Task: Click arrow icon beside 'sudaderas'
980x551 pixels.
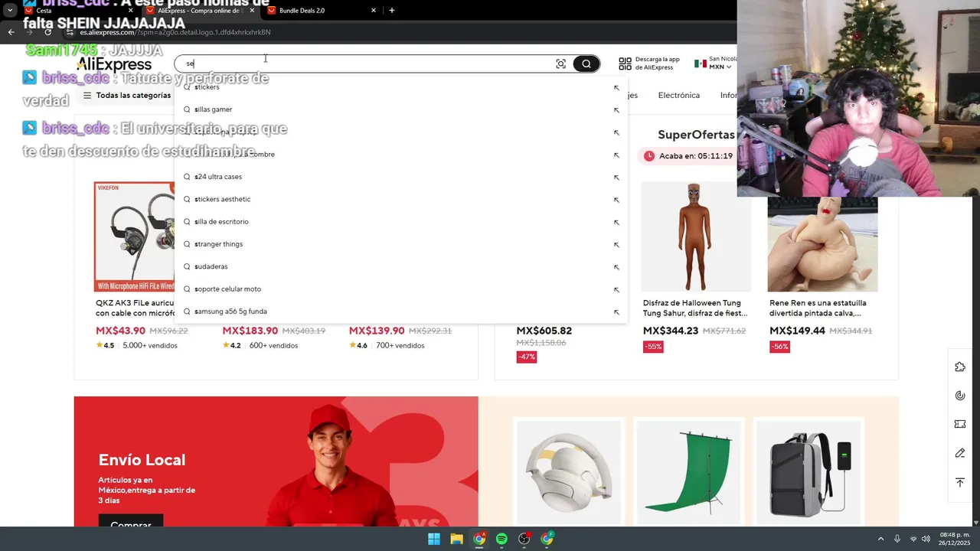Action: pyautogui.click(x=616, y=267)
